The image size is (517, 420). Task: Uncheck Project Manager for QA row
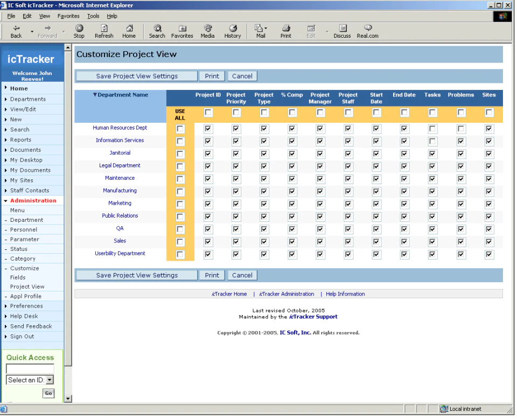(320, 229)
